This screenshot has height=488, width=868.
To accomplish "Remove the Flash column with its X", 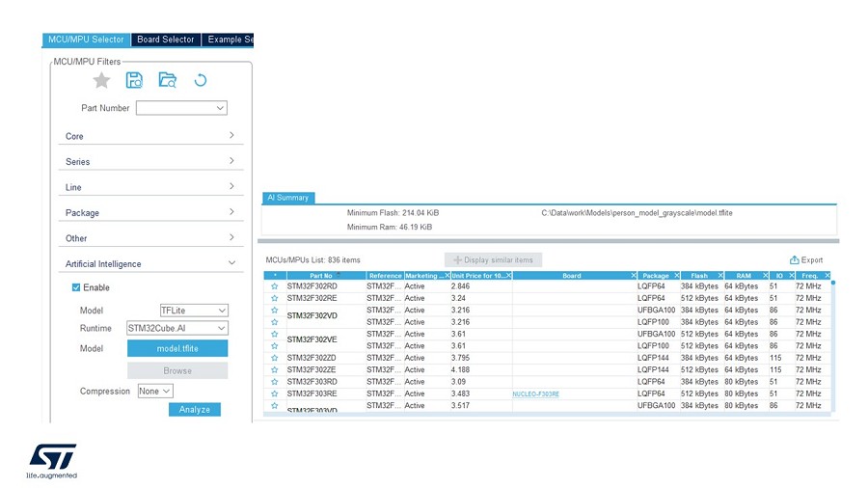I will click(720, 276).
